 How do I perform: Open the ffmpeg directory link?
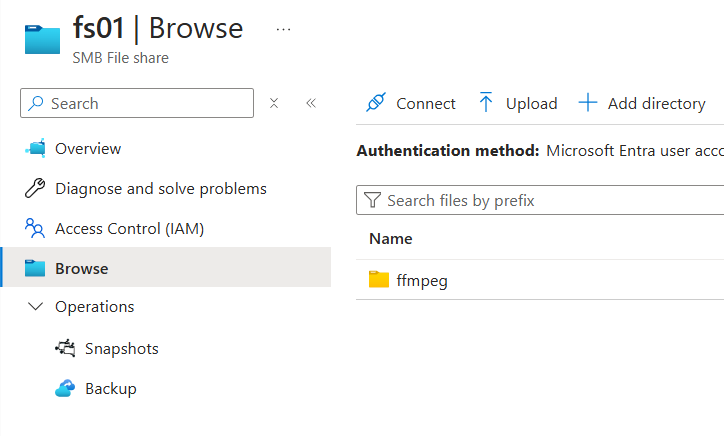[422, 280]
